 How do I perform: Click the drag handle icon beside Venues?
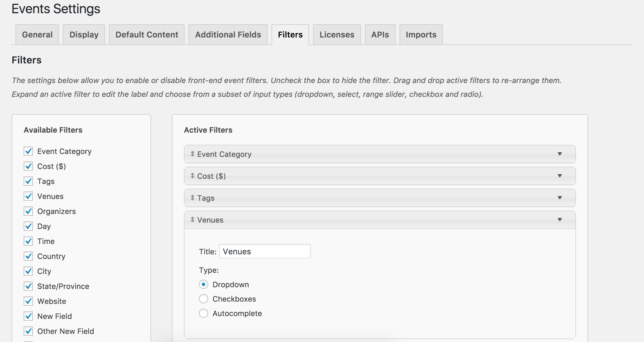[192, 220]
